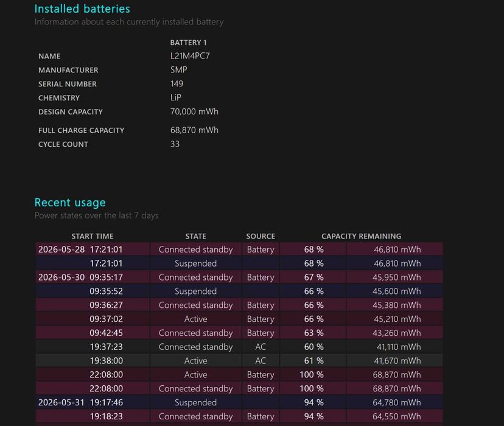Click the manufacturer value SMP
504x426 pixels.
(179, 70)
